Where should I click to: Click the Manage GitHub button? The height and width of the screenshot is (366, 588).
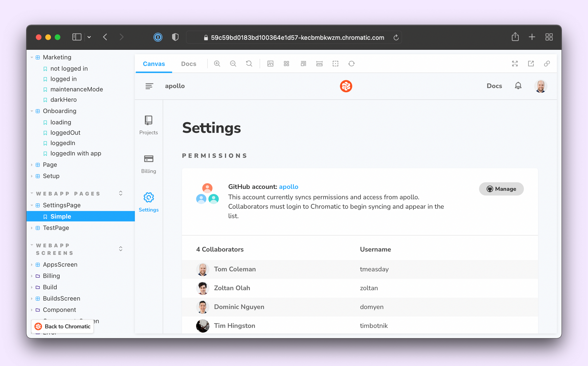point(501,189)
